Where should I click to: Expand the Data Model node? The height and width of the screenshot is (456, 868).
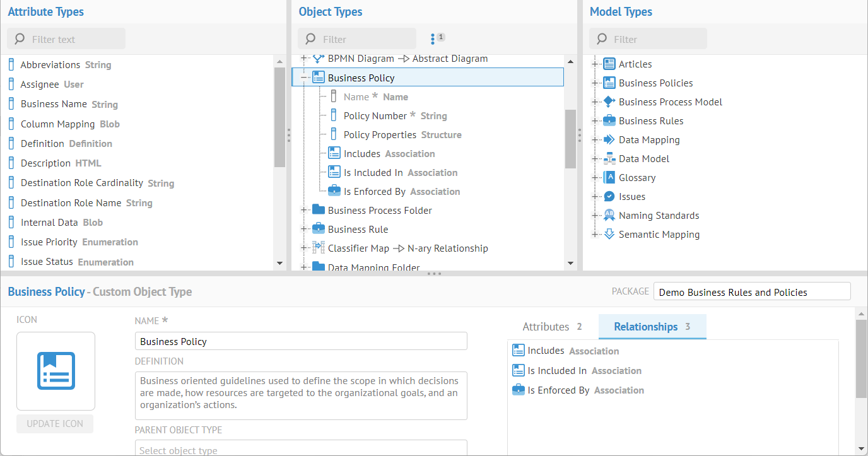594,158
